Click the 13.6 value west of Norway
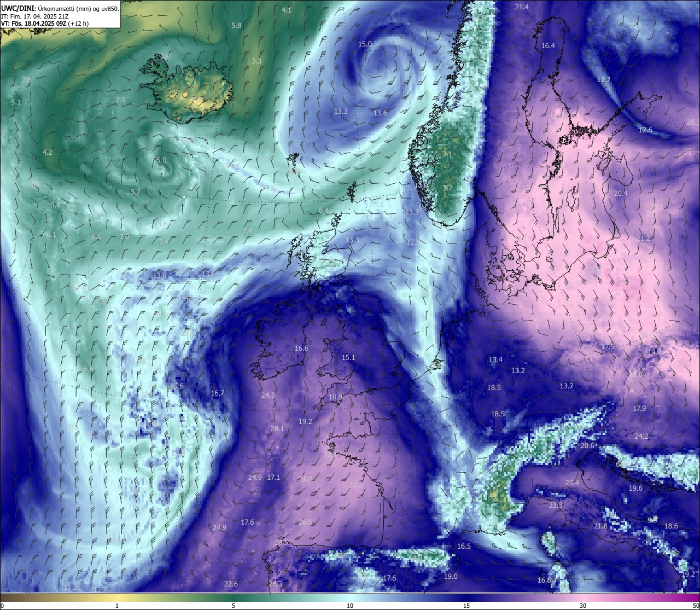Image resolution: width=700 pixels, height=610 pixels. (380, 113)
